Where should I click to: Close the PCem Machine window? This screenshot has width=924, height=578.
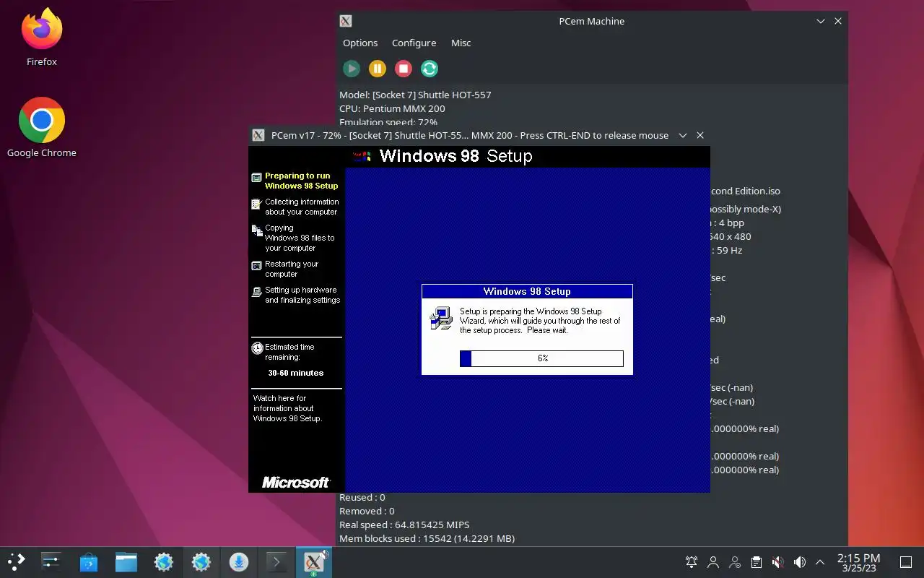[838, 21]
